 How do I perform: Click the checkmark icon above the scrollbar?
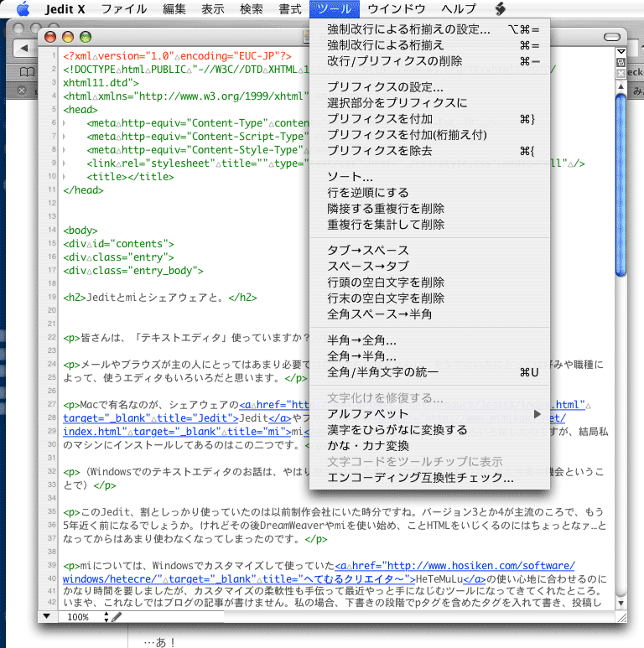pyautogui.click(x=621, y=62)
